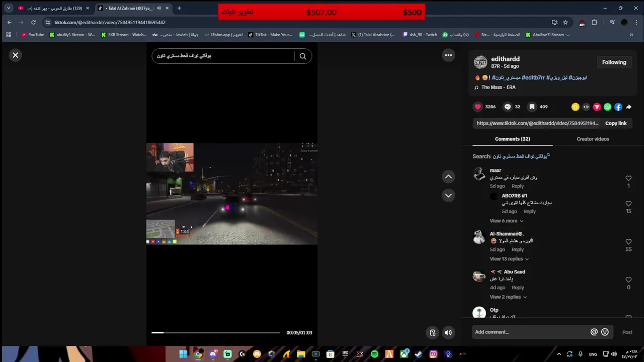Viewport: 644px width, 362px height.
Task: Click the video search text field
Action: pos(224,56)
